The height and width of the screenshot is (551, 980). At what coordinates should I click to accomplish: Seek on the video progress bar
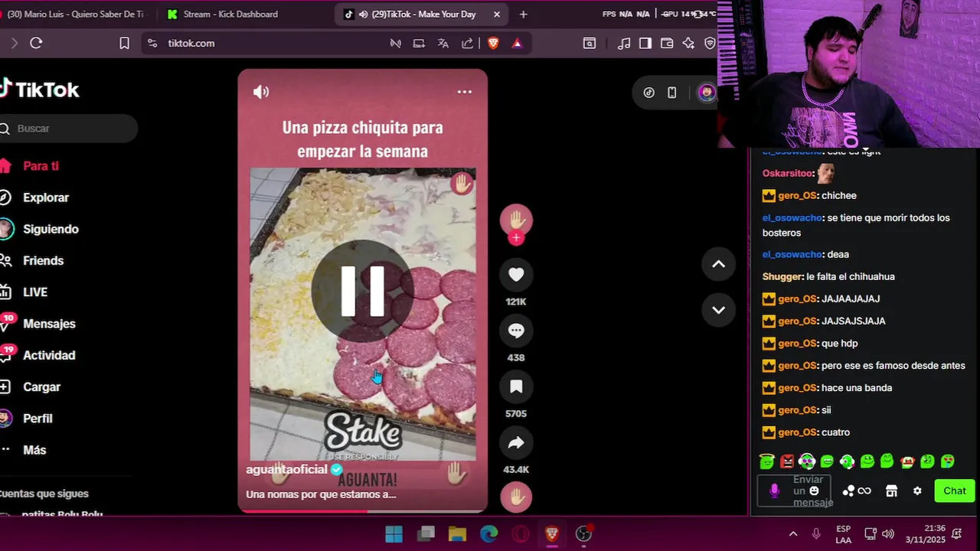(362, 510)
